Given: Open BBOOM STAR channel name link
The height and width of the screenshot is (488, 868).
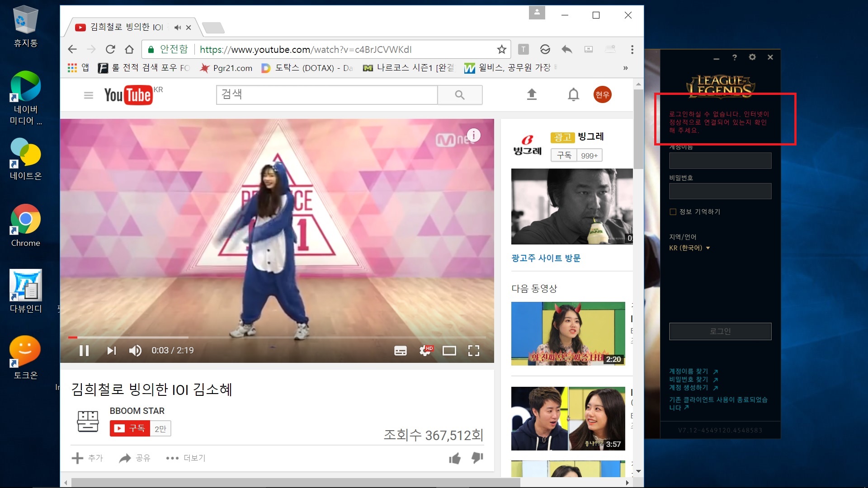Looking at the screenshot, I should pos(137,411).
